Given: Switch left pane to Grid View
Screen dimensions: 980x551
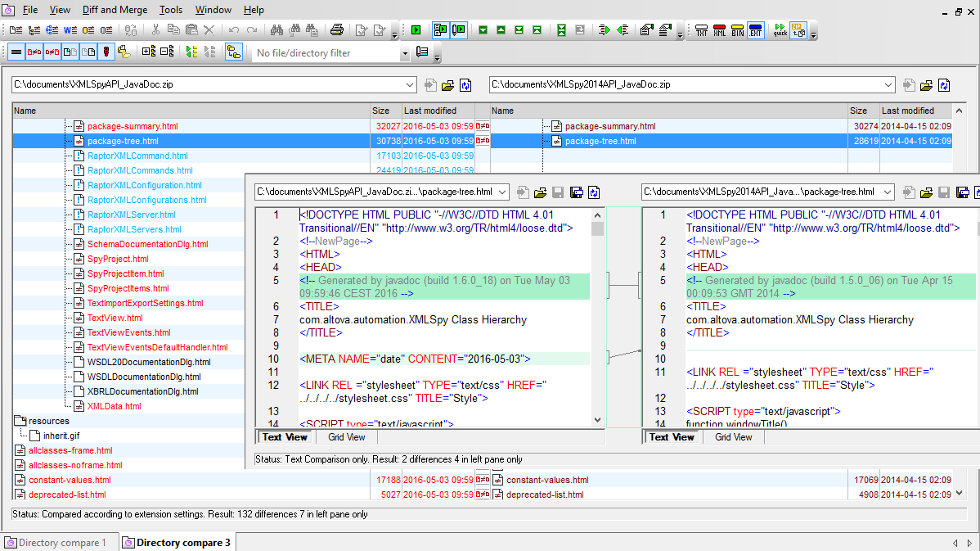Looking at the screenshot, I should coord(346,437).
